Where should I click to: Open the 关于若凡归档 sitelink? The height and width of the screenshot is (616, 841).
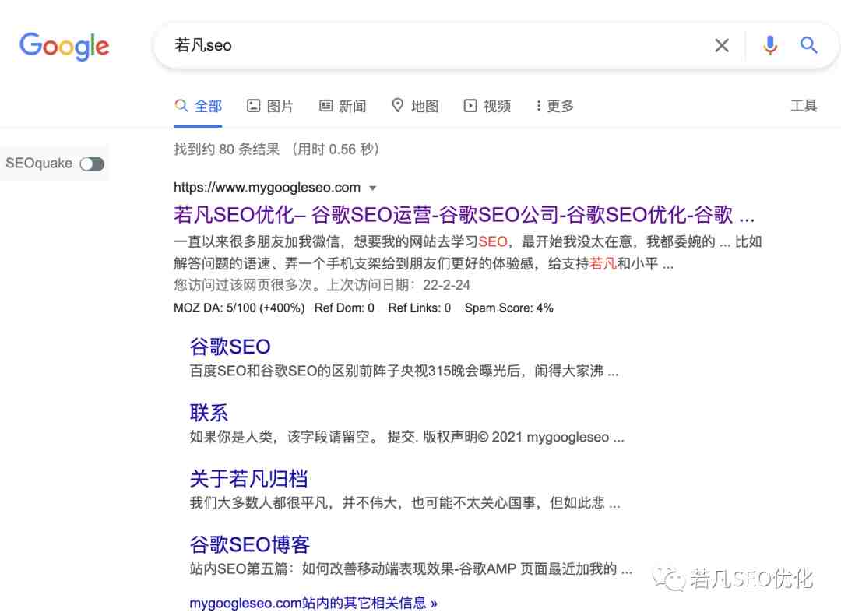click(249, 479)
